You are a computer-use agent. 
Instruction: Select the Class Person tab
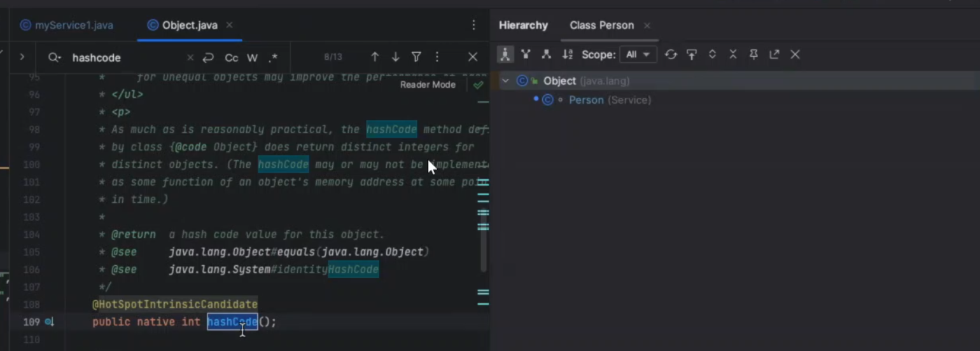tap(601, 25)
